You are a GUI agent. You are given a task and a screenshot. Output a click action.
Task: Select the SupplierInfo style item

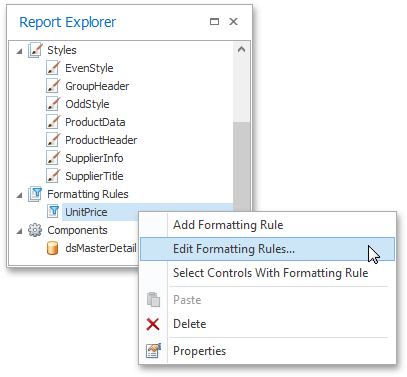[x=94, y=158]
